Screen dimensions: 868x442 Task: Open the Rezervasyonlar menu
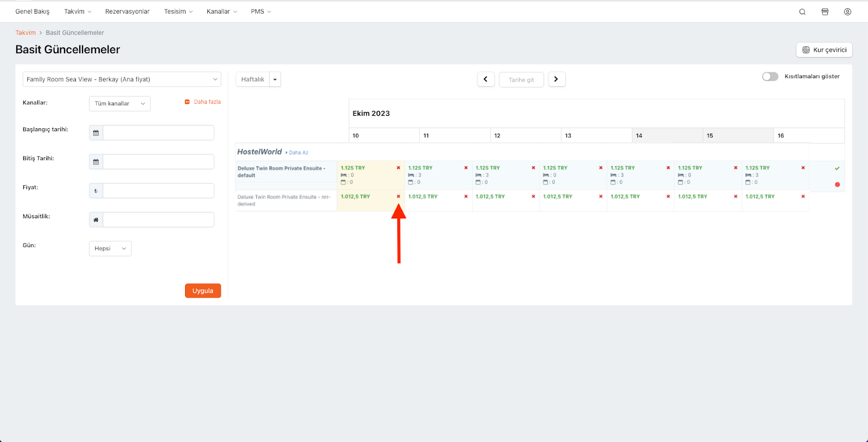pos(127,11)
